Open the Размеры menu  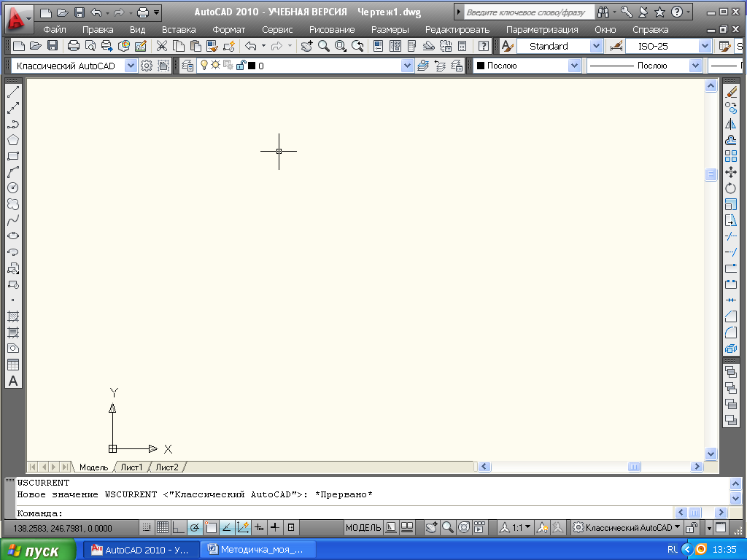coord(390,29)
